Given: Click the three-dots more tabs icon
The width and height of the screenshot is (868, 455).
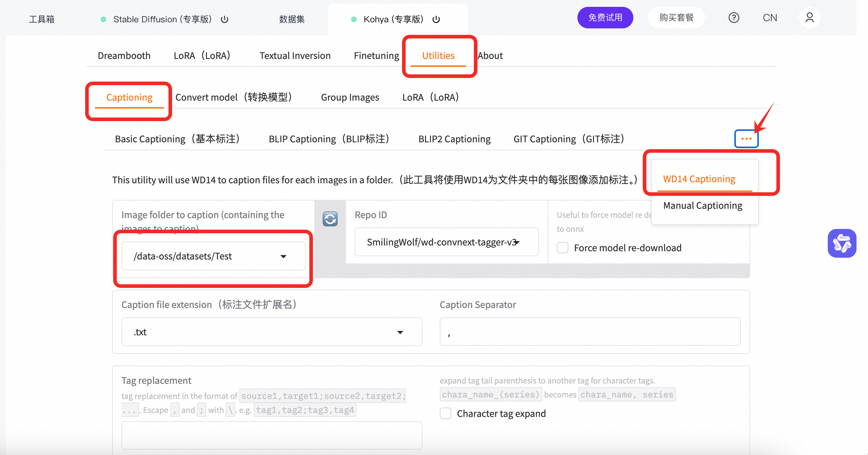Looking at the screenshot, I should tap(746, 139).
